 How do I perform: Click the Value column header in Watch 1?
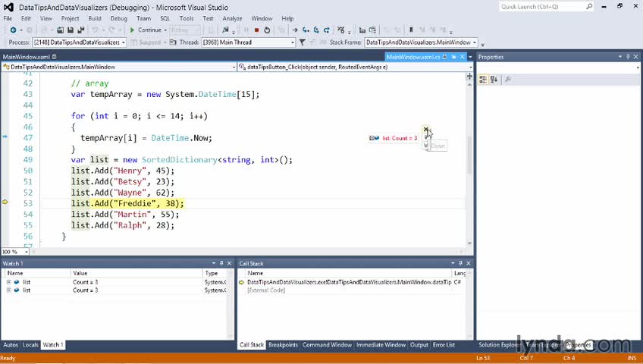click(x=136, y=273)
